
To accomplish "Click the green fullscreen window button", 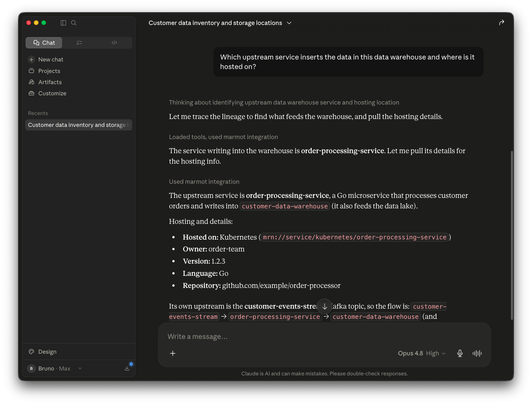I will [x=44, y=23].
